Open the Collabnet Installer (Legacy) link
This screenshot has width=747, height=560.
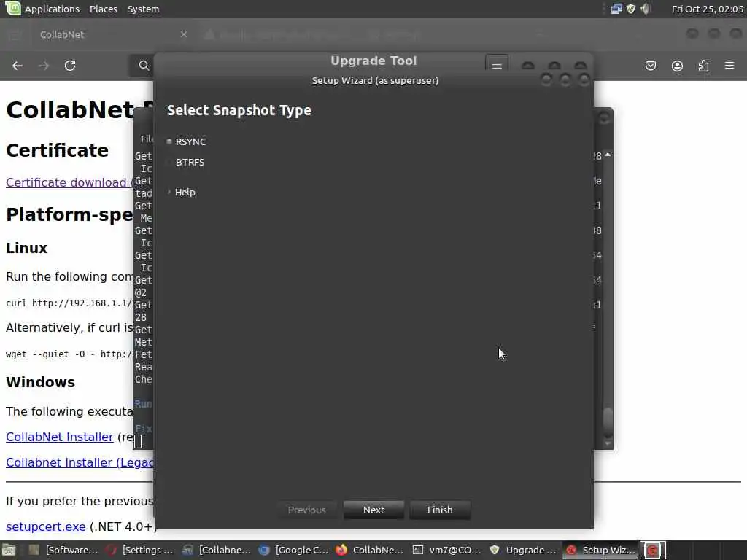[x=80, y=462]
